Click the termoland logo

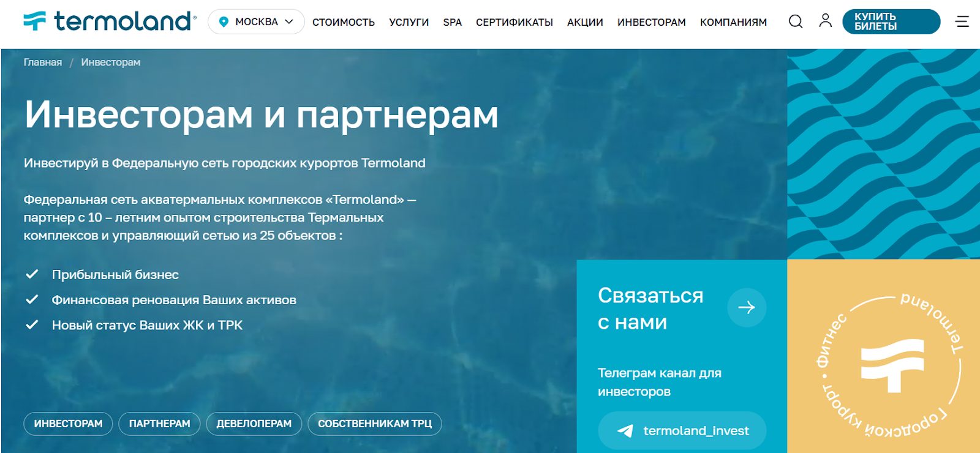[110, 21]
